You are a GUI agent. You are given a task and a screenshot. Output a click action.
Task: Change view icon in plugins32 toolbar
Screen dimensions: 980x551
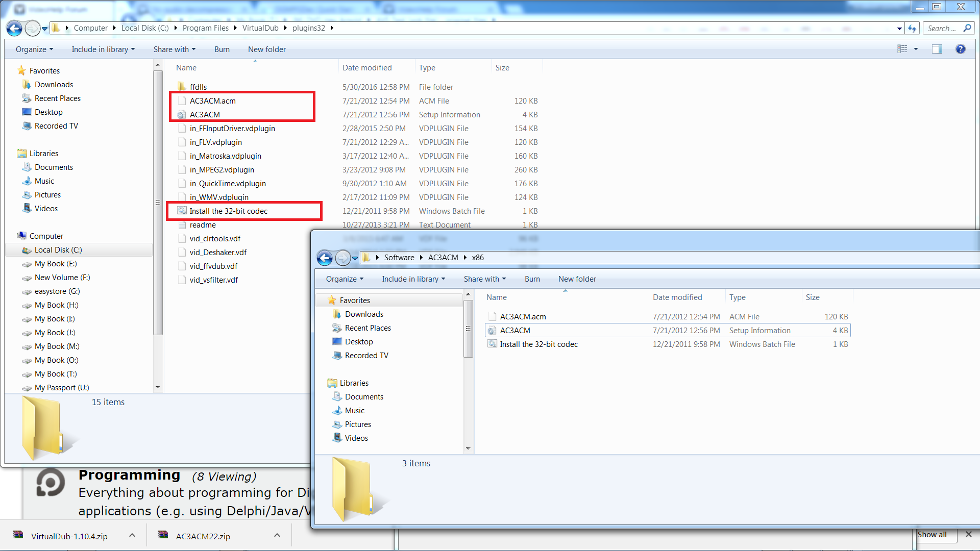(x=902, y=49)
